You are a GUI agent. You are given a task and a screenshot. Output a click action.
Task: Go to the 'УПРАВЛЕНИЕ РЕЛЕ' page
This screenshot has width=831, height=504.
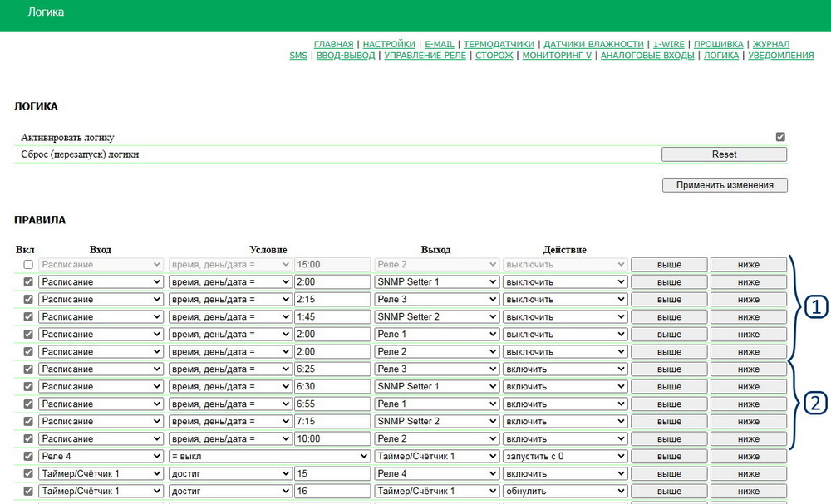pyautogui.click(x=425, y=56)
